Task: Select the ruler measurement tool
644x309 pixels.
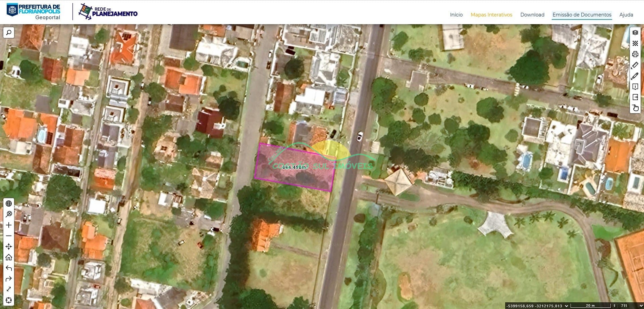Action: tap(635, 65)
